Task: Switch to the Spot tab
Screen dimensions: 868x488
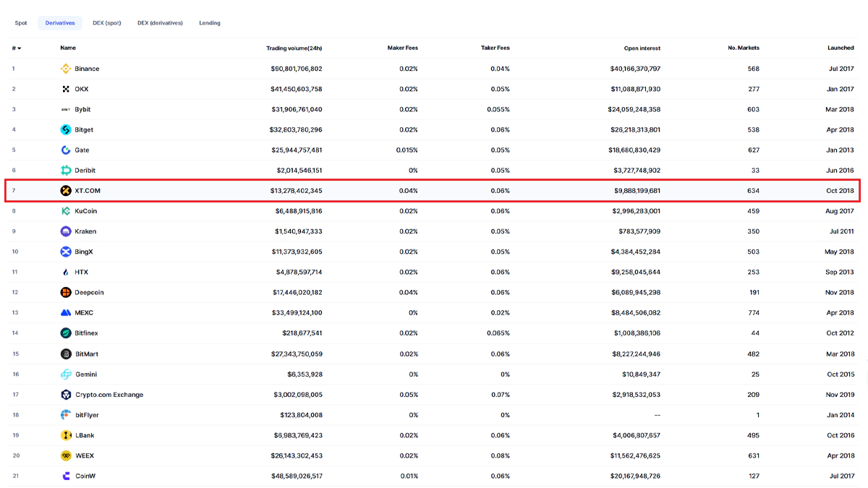Action: (21, 23)
